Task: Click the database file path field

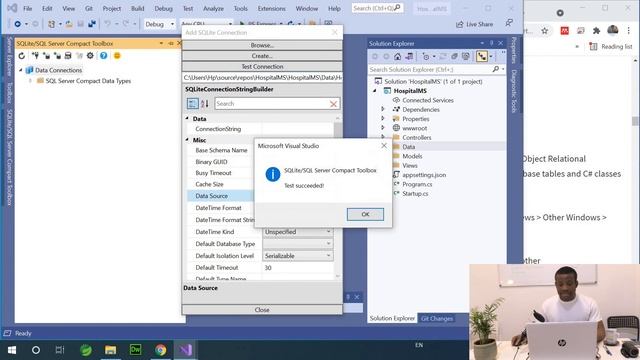Action: pyautogui.click(x=262, y=78)
